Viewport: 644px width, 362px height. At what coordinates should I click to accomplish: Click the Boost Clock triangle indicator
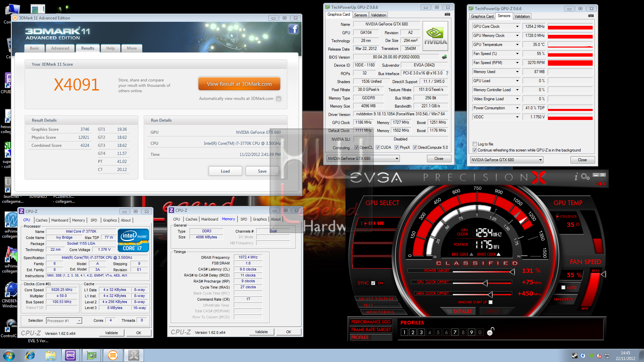498,254
